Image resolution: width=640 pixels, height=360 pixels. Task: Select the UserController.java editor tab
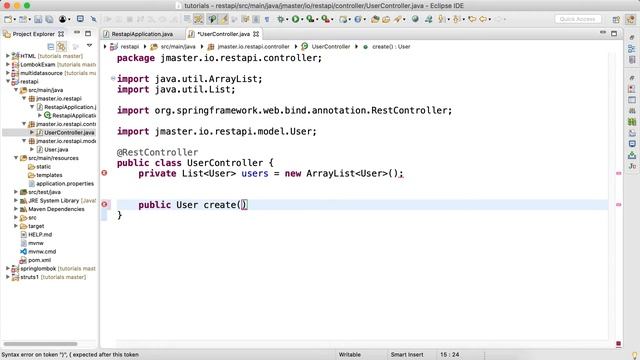(223, 34)
